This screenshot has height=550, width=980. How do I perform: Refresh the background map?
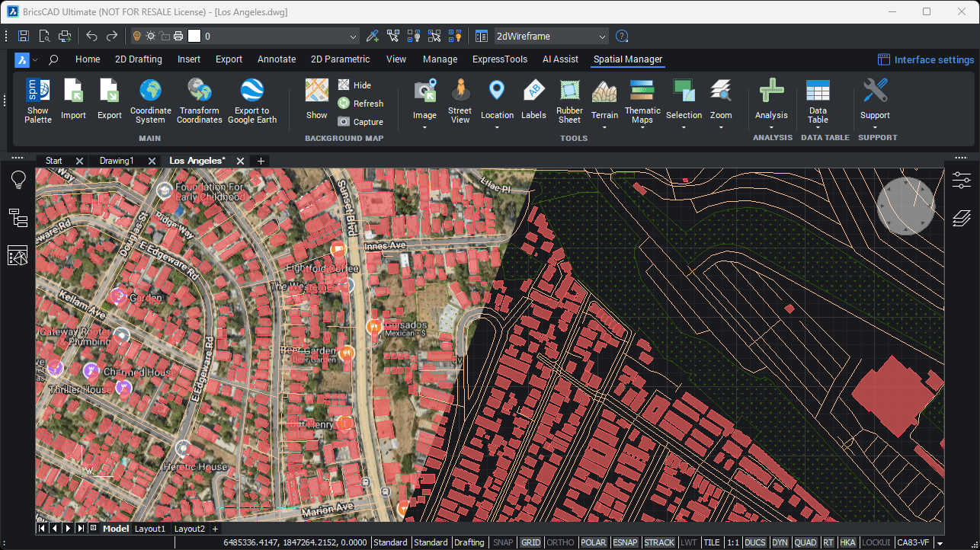[360, 104]
